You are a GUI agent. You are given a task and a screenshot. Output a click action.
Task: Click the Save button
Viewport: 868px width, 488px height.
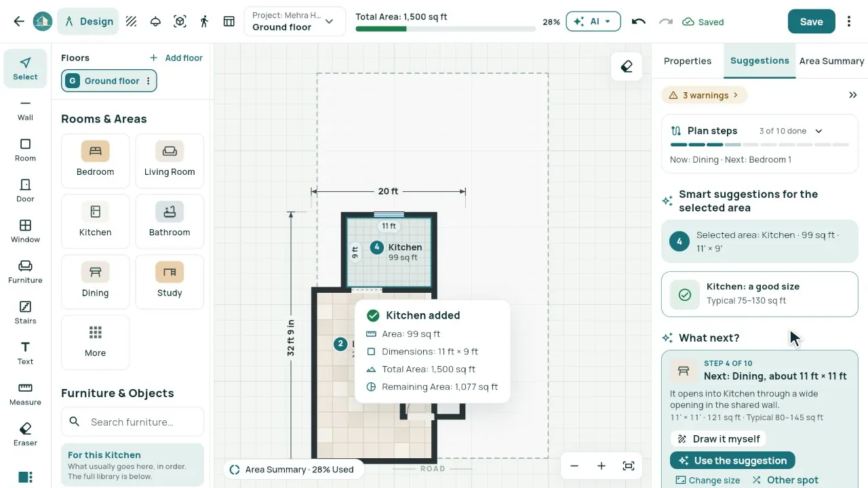811,22
